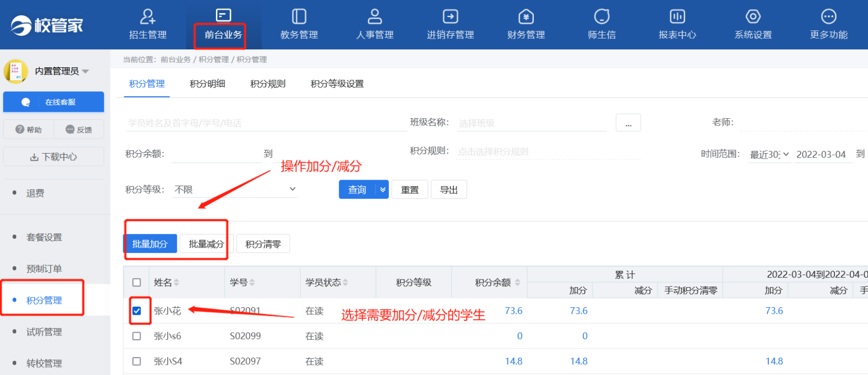
Task: Focus the 老师 input field
Action: (x=804, y=123)
